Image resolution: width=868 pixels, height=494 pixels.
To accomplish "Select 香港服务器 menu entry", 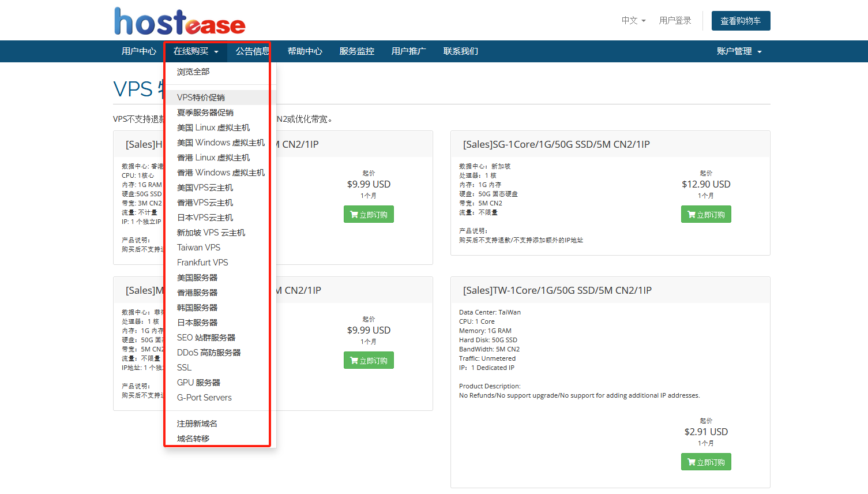I will [220, 293].
